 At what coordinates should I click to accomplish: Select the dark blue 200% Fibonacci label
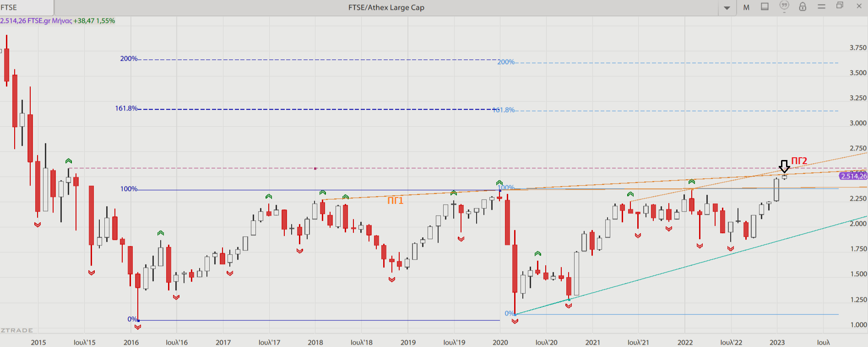[x=129, y=59]
